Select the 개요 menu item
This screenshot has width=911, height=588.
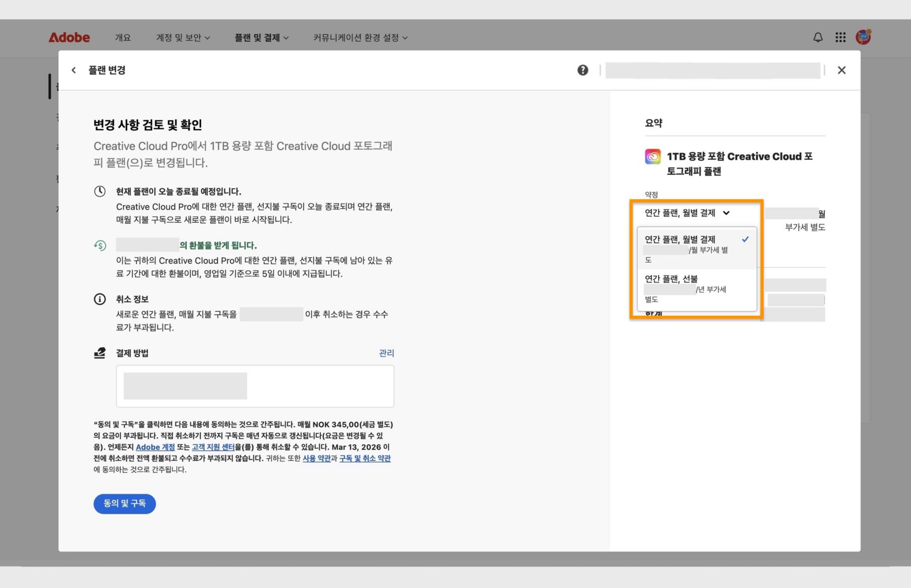pos(123,37)
